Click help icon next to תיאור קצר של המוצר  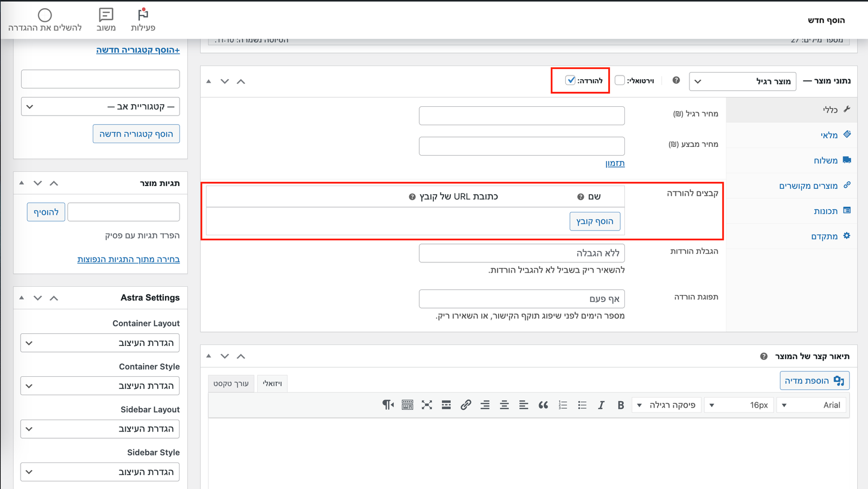click(764, 356)
